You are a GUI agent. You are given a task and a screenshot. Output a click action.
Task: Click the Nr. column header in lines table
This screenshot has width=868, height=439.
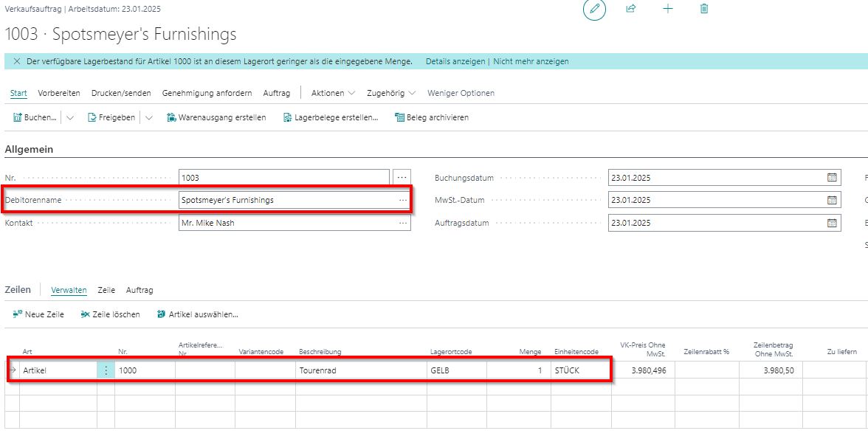click(123, 351)
